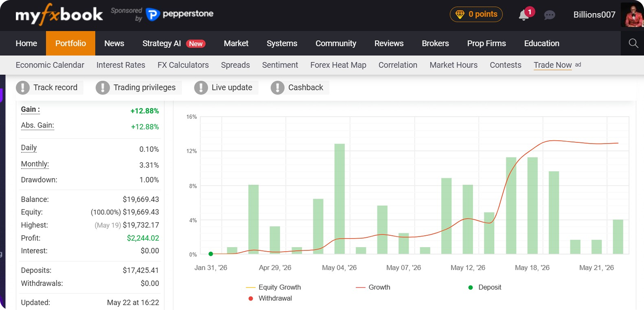Screen dimensions: 644x310
Task: Click the diamond points badge
Action: (x=476, y=14)
